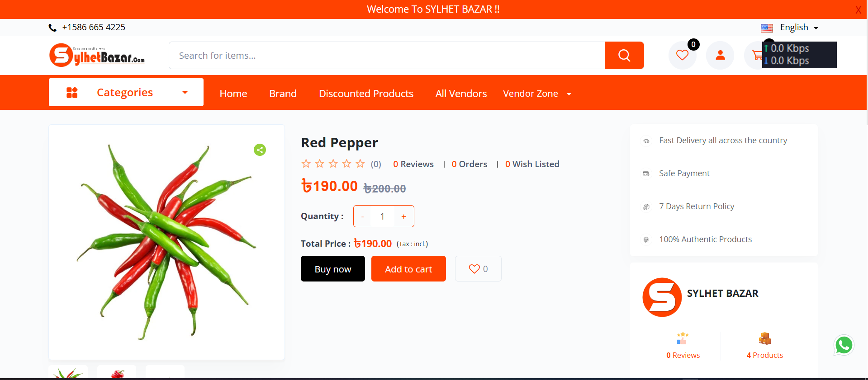The height and width of the screenshot is (380, 868).
Task: Expand the Vendor Zone menu
Action: [537, 94]
